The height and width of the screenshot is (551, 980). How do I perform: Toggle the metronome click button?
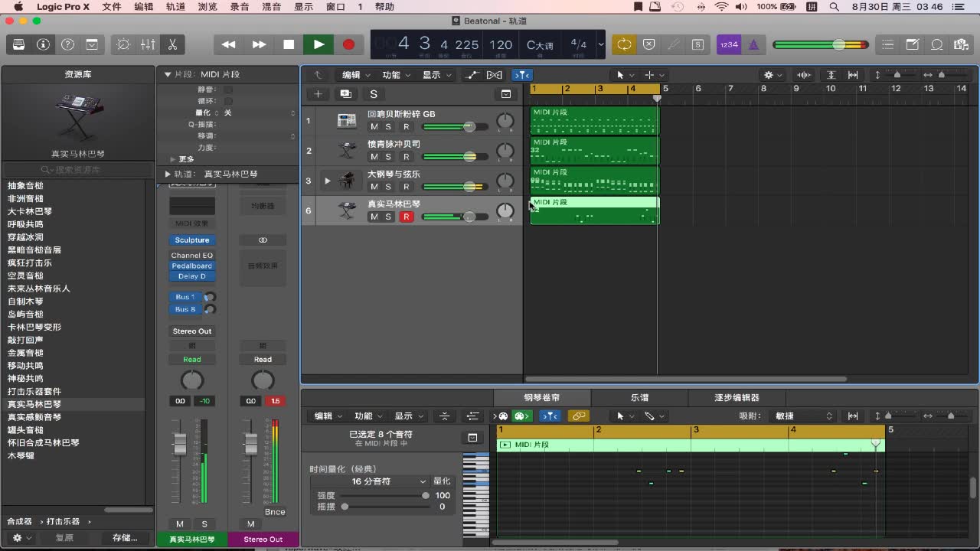point(753,44)
